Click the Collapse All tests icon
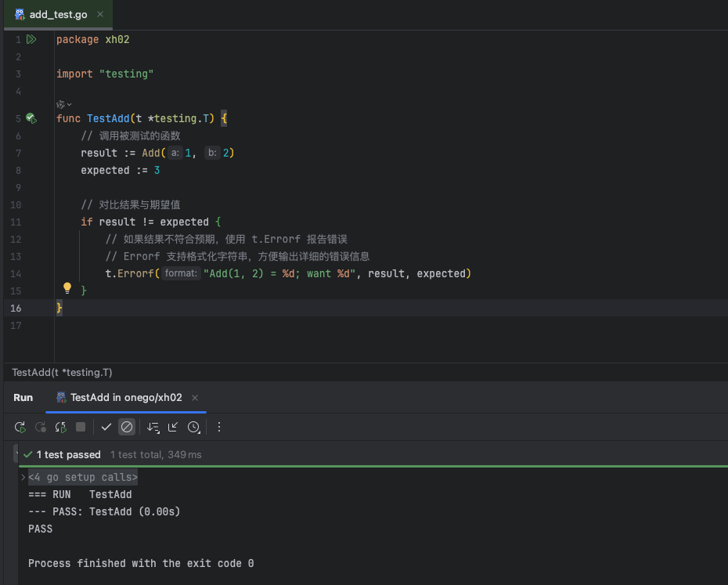Screen dimensions: 728x585 point(173,427)
